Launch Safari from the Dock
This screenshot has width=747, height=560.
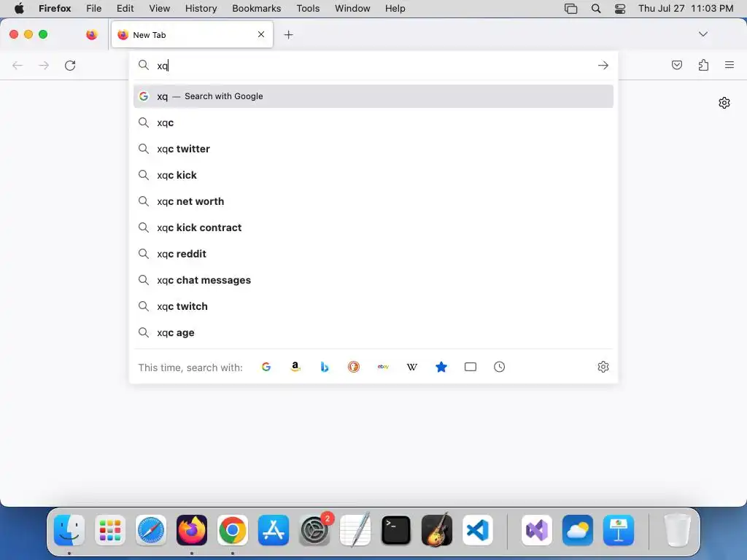coord(151,530)
